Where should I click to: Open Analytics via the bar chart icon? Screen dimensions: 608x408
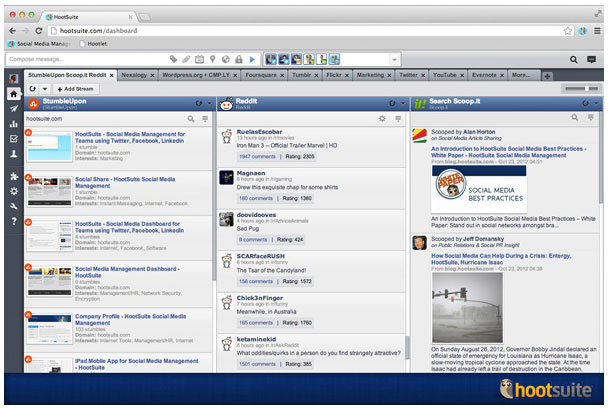coord(14,124)
